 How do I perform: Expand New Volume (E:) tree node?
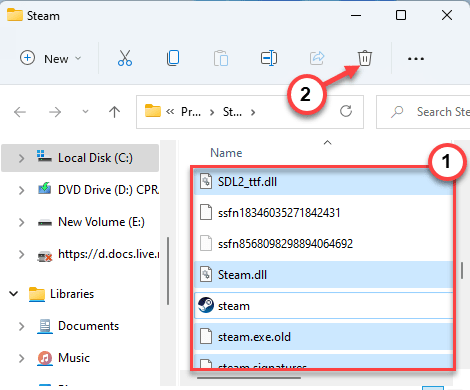tap(21, 222)
